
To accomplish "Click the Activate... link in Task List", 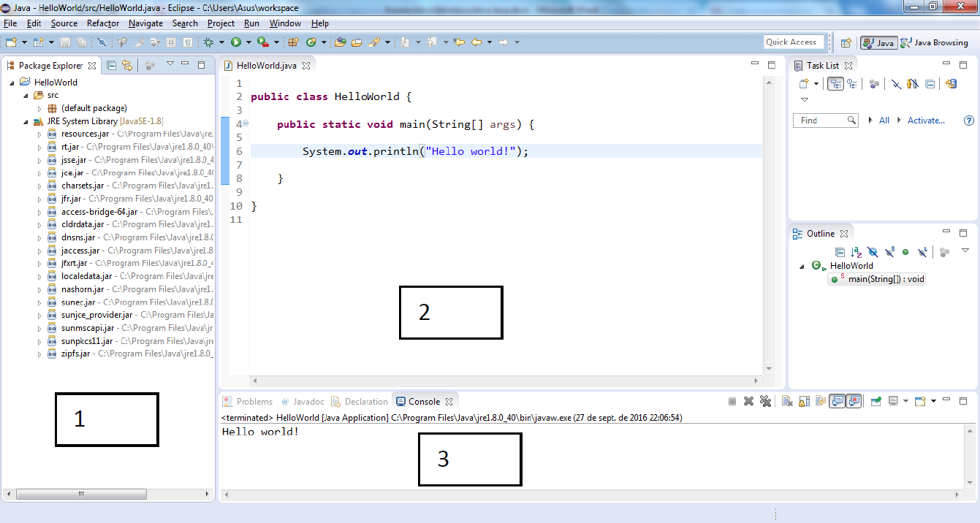I will pos(926,121).
